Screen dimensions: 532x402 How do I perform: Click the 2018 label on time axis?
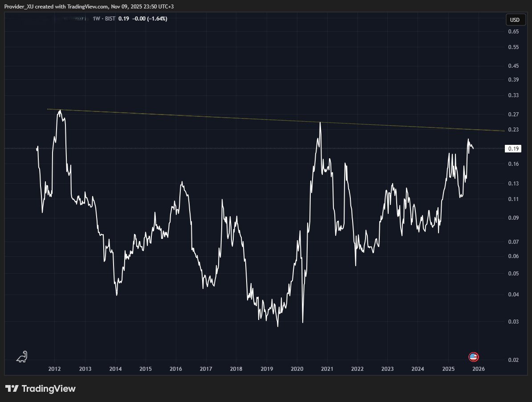click(x=236, y=369)
